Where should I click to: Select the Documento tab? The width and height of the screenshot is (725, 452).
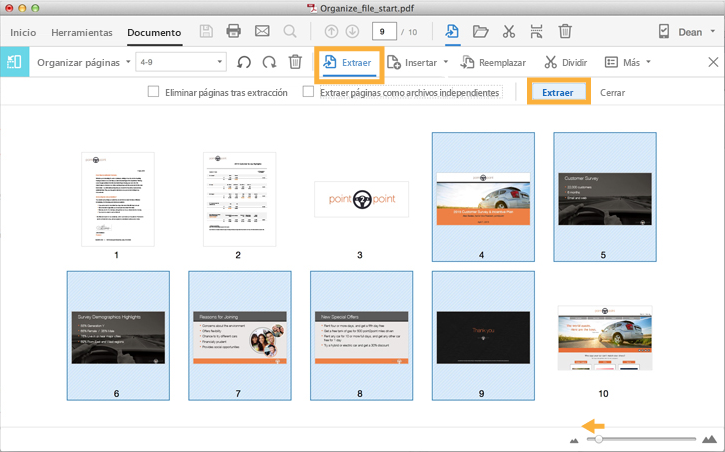tap(154, 32)
